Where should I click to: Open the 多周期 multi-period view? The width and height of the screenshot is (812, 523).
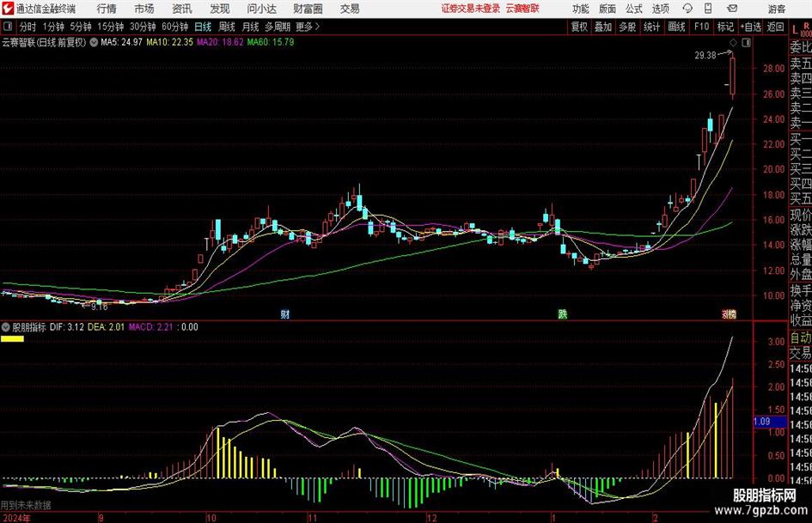(278, 27)
